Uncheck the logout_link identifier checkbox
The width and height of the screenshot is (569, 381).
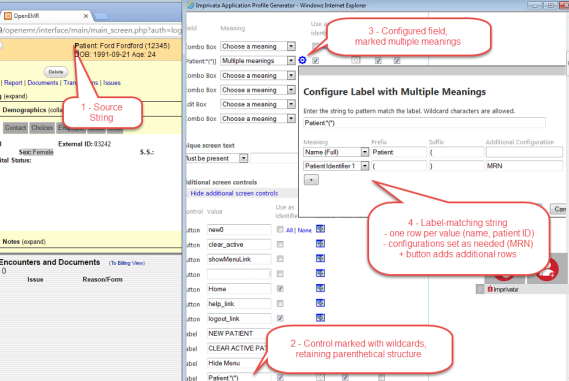280,319
